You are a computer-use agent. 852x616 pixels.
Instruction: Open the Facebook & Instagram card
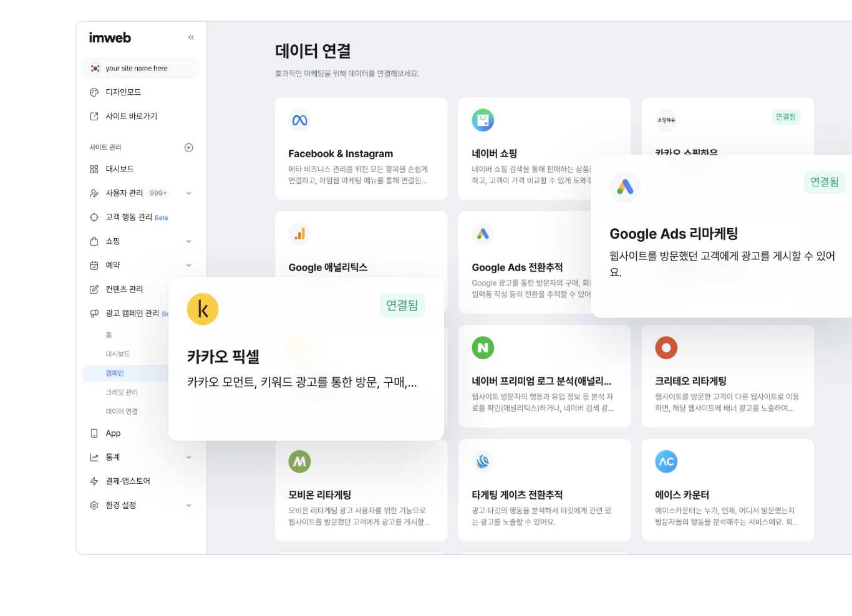[361, 148]
